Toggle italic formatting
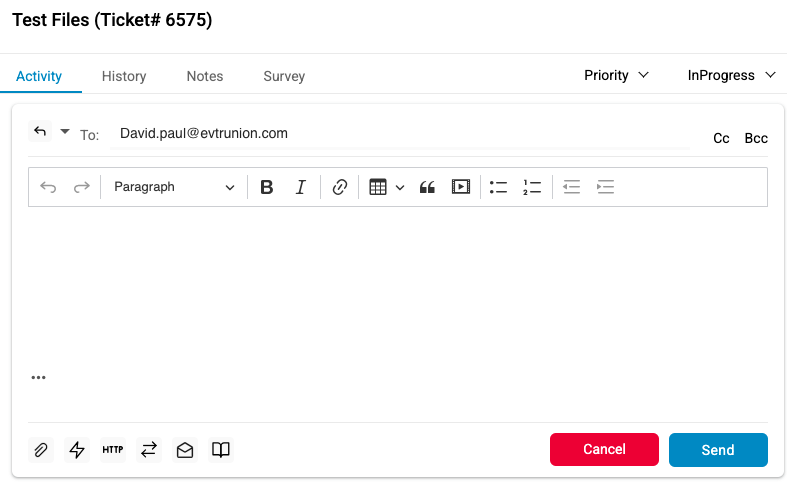The height and width of the screenshot is (485, 787). (300, 187)
